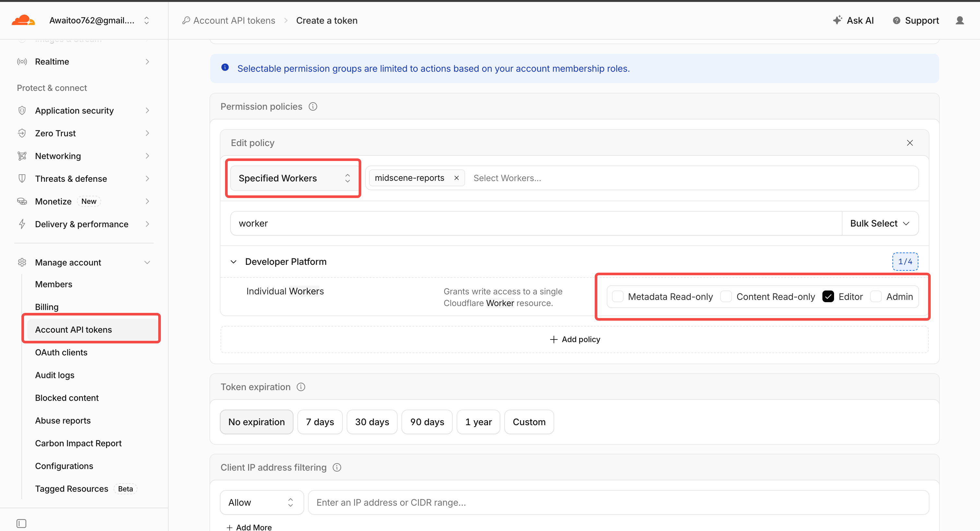Click the worker permission search field
980x531 pixels.
click(536, 223)
